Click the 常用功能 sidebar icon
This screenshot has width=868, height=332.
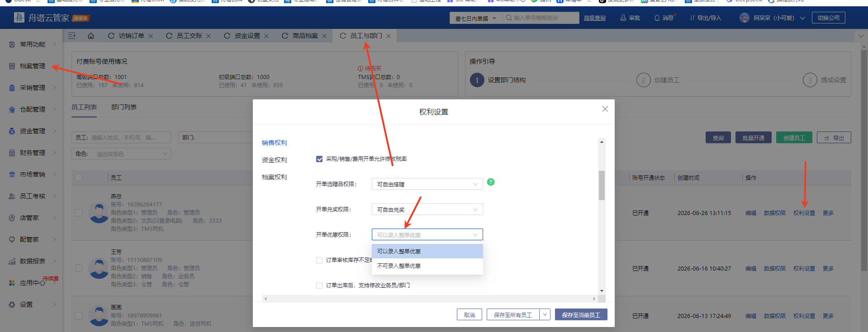(12, 44)
